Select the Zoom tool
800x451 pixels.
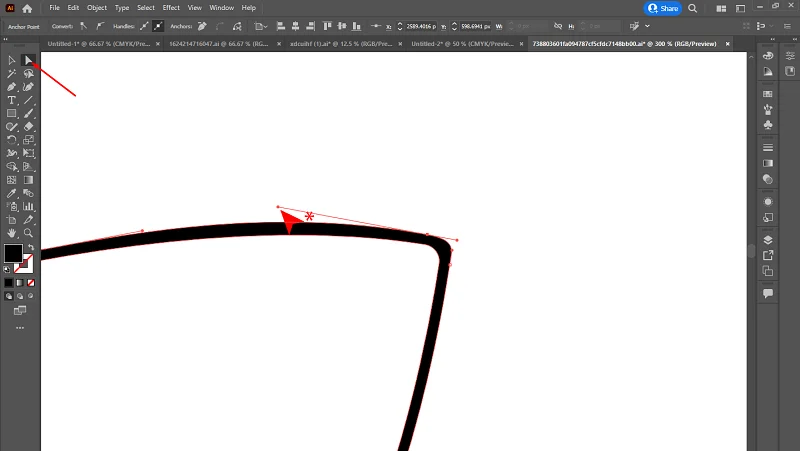coord(29,233)
